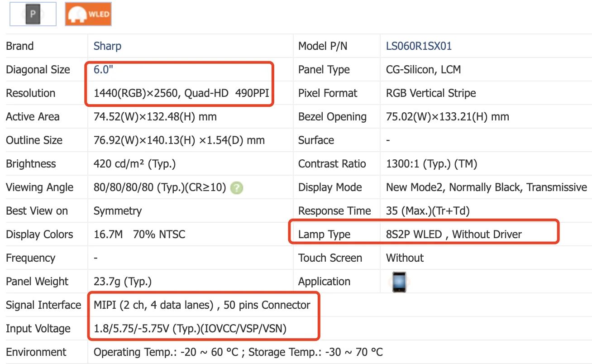This screenshot has height=364, width=592.
Task: Click the "Contrast Ratio" label
Action: [x=332, y=164]
